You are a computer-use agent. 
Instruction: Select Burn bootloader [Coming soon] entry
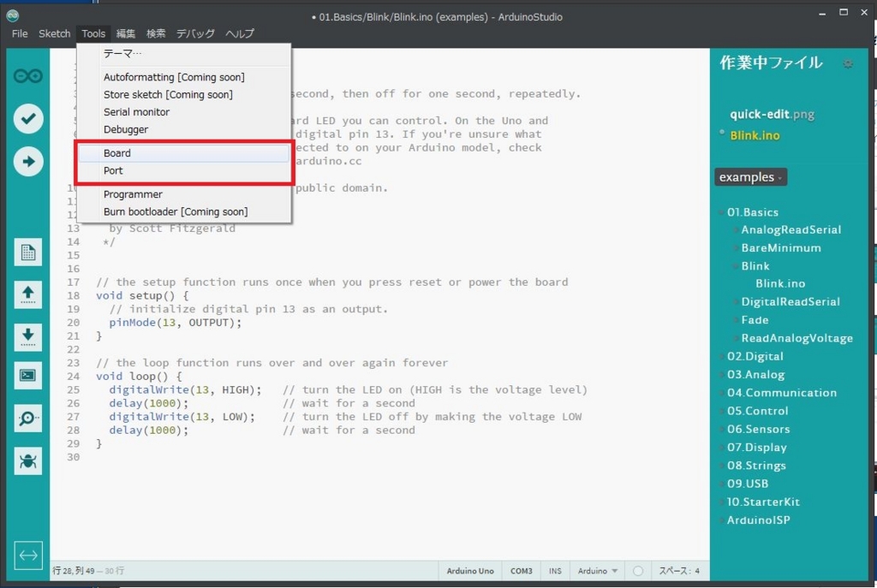pos(183,211)
